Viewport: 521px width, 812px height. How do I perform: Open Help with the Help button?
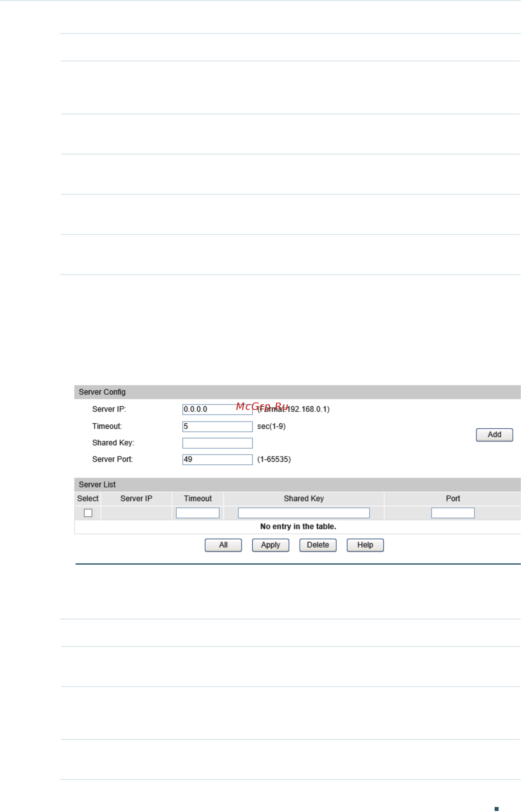pyautogui.click(x=365, y=545)
